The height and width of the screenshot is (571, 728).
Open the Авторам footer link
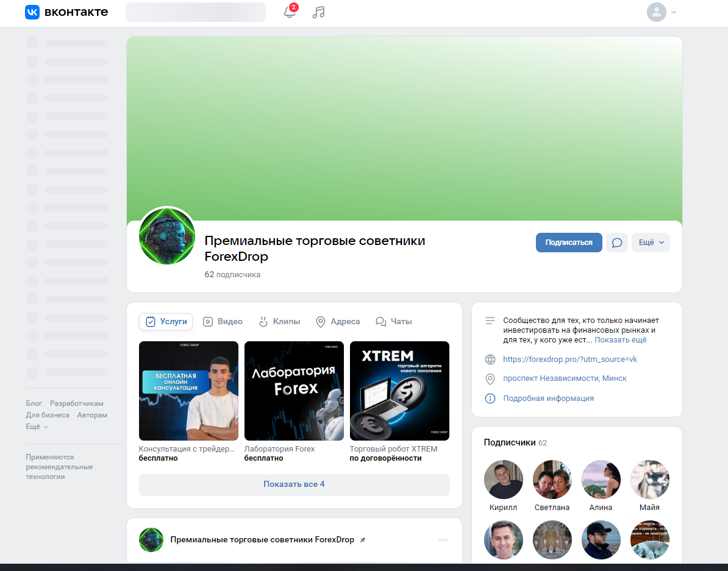pyautogui.click(x=92, y=415)
